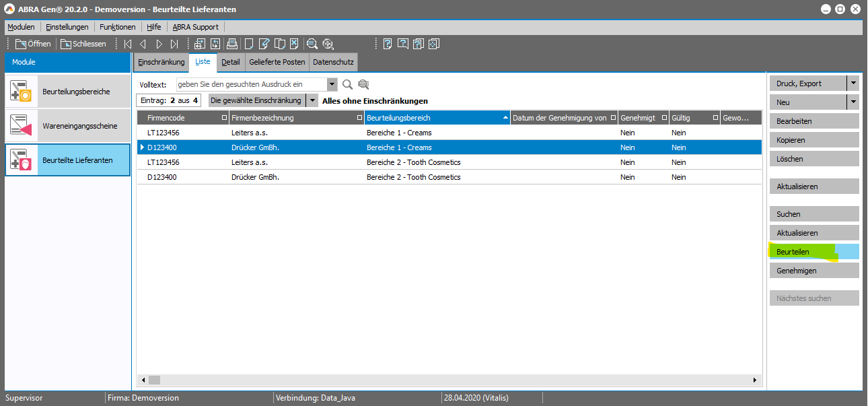Image resolution: width=868 pixels, height=406 pixels.
Task: Go to first record in toolbar
Action: 127,44
